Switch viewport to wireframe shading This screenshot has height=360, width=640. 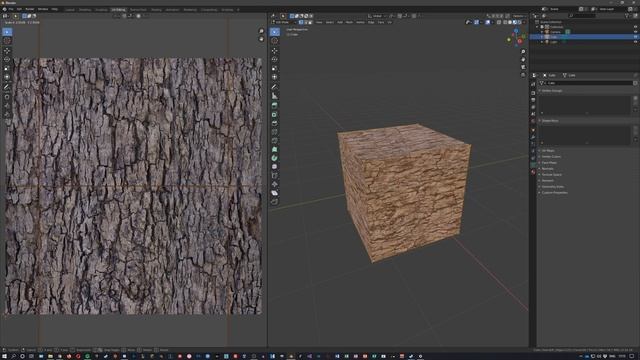(x=505, y=22)
